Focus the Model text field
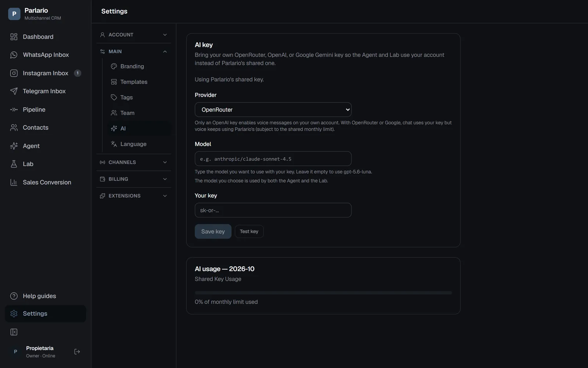 [273, 159]
